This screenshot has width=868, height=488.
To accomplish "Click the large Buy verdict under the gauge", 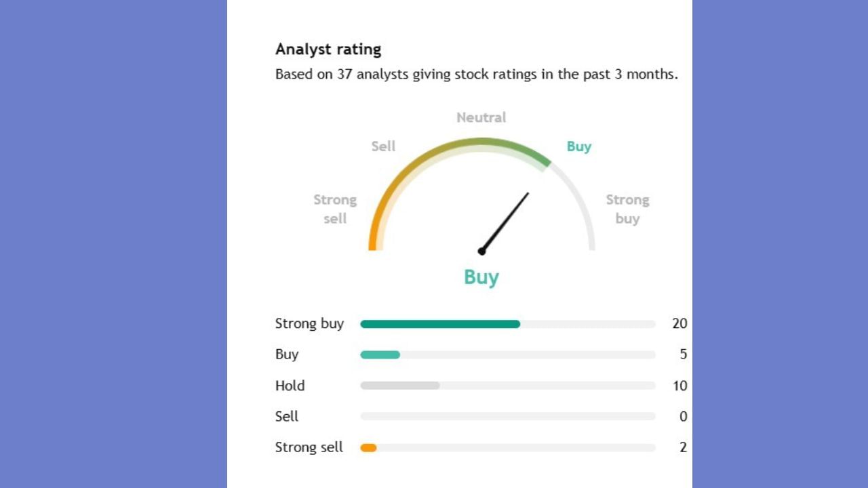I will pyautogui.click(x=481, y=277).
